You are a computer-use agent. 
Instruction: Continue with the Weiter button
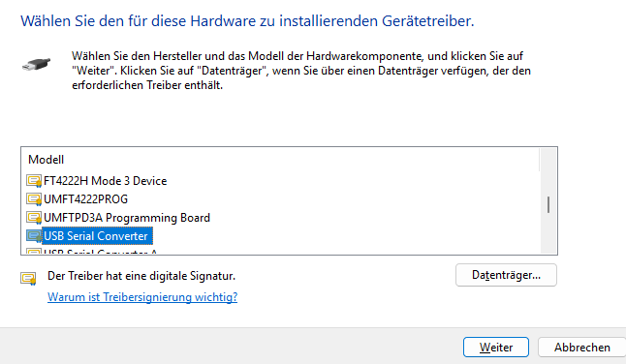coord(496,348)
